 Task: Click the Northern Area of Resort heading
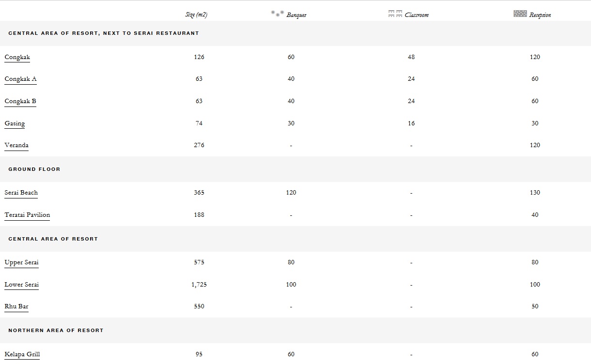[56, 331]
